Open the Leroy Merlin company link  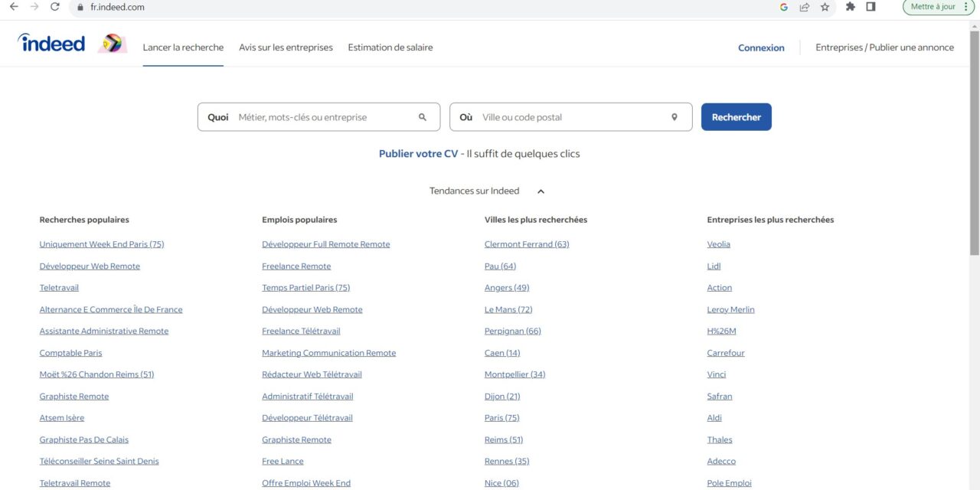731,309
